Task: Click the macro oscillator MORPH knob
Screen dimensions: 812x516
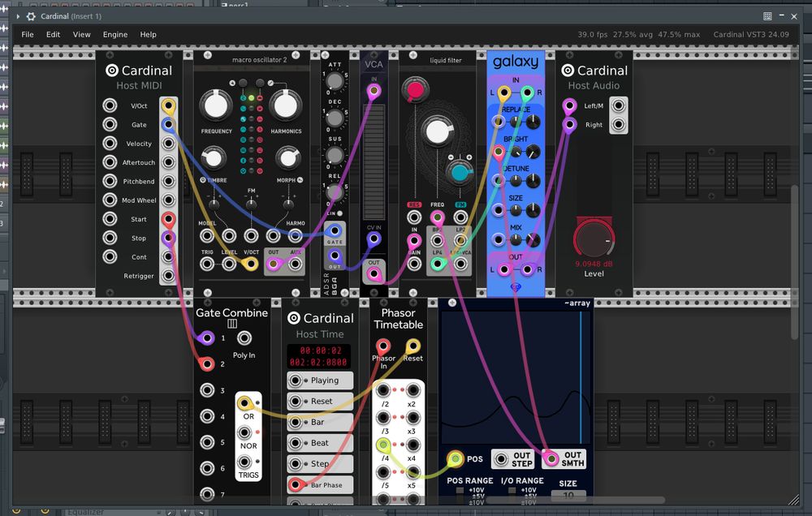Action: click(288, 158)
